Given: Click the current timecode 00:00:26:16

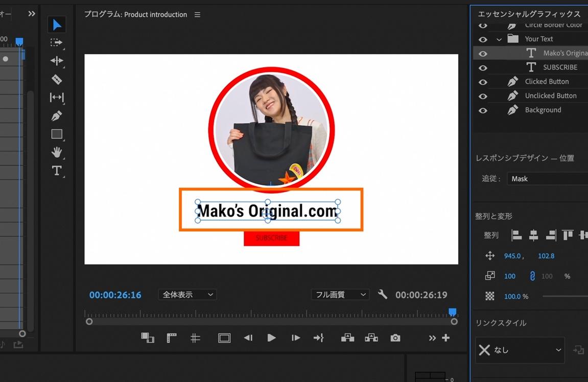Looking at the screenshot, I should [x=115, y=295].
